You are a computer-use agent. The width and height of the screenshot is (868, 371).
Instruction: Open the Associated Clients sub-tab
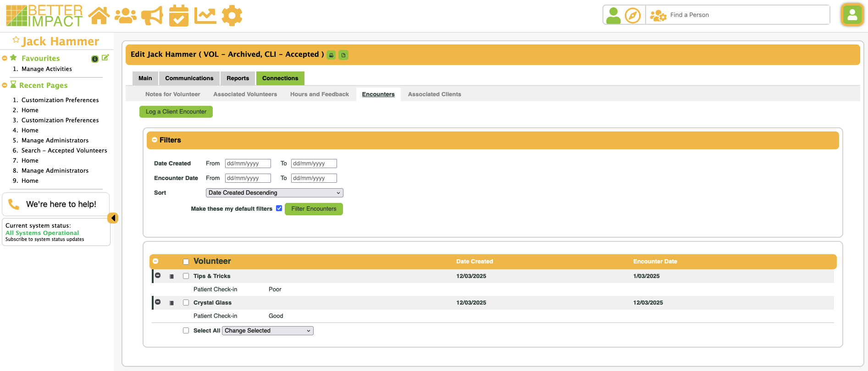tap(434, 94)
